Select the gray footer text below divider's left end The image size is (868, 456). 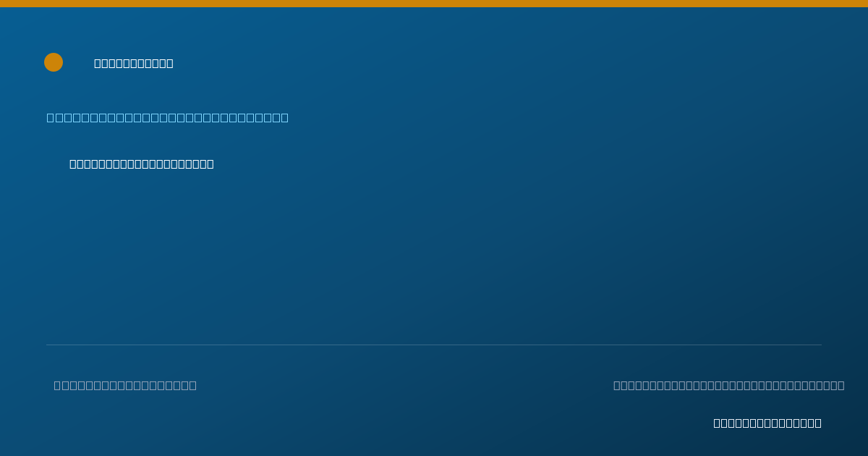pos(125,385)
